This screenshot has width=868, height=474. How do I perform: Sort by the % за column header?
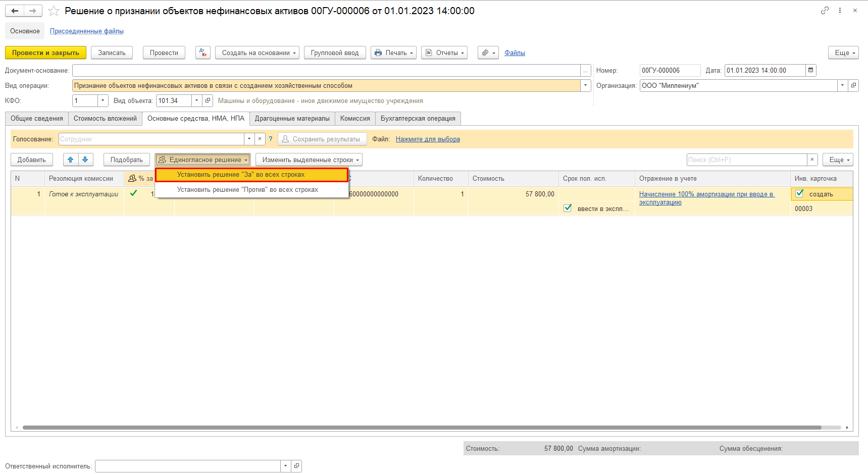coord(140,178)
